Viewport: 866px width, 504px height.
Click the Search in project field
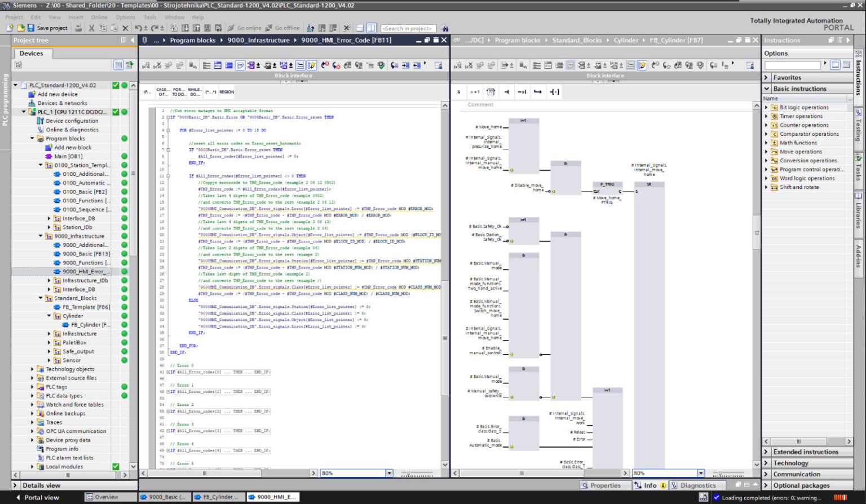pyautogui.click(x=408, y=28)
